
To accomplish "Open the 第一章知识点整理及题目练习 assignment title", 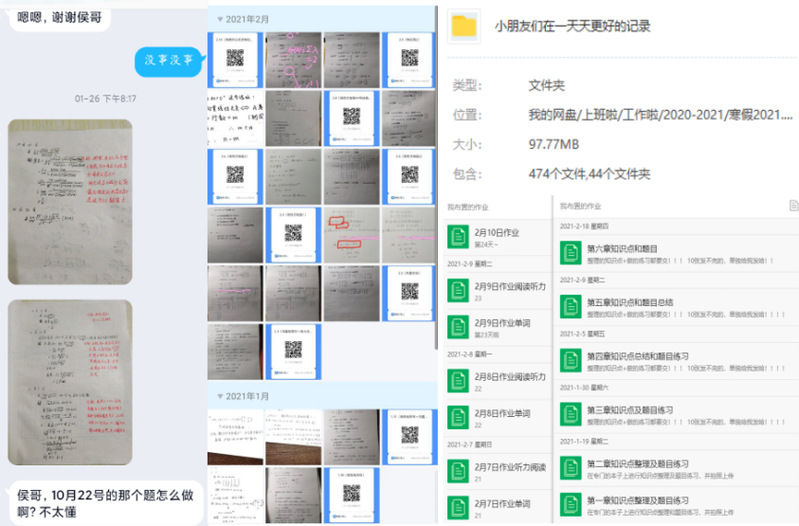I will click(638, 501).
